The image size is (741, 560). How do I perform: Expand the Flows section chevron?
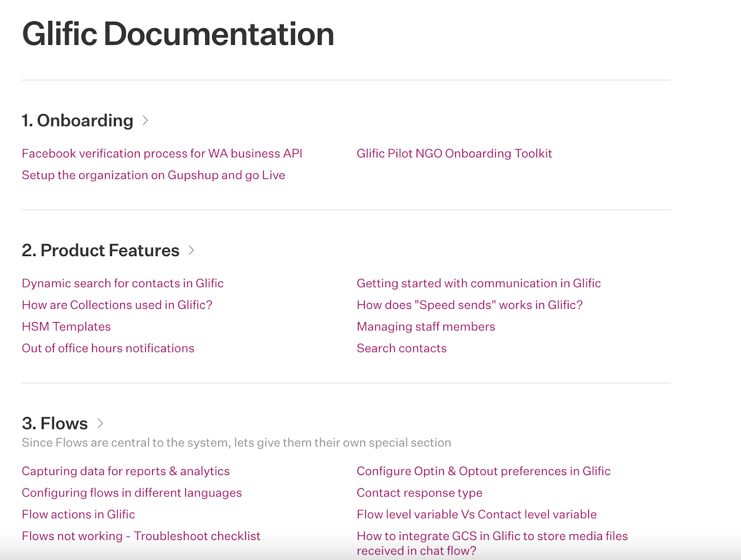(100, 423)
